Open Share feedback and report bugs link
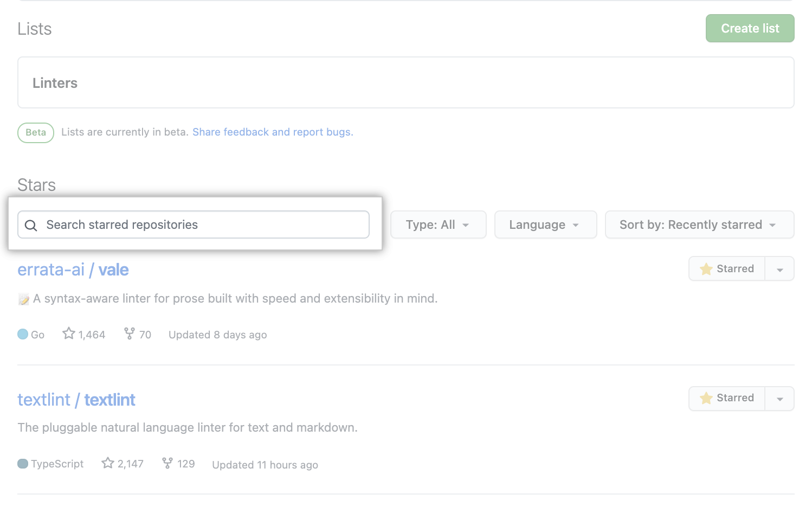The height and width of the screenshot is (513, 812). (x=273, y=132)
